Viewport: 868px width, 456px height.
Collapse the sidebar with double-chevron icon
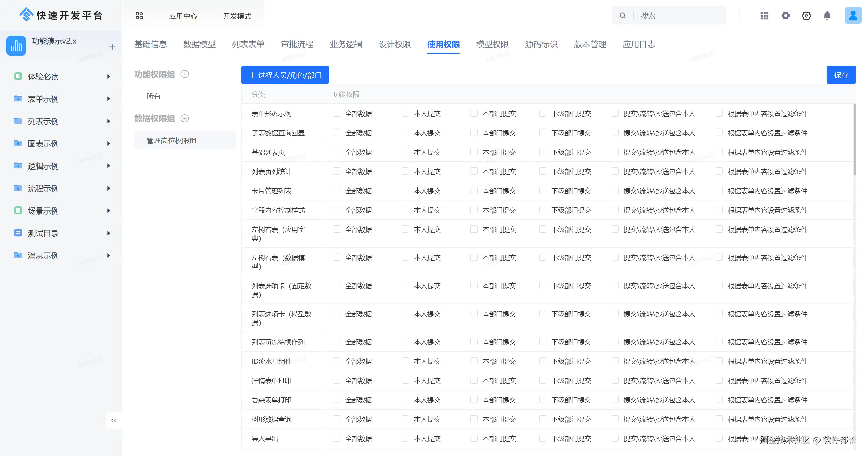[x=114, y=420]
